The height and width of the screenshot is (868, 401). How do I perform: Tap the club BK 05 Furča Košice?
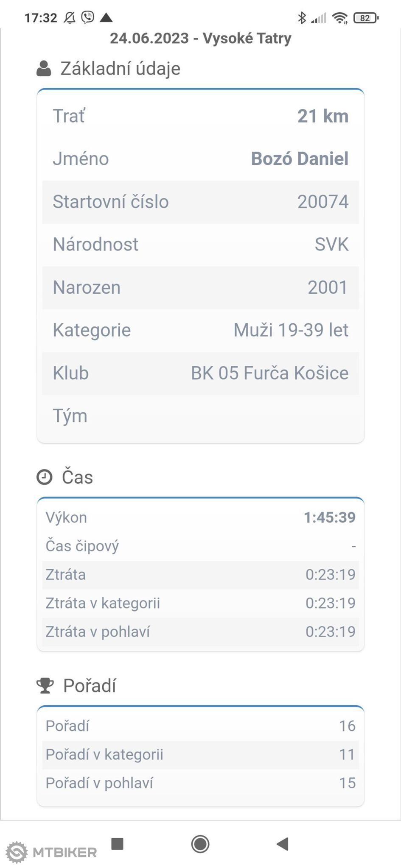pyautogui.click(x=269, y=373)
